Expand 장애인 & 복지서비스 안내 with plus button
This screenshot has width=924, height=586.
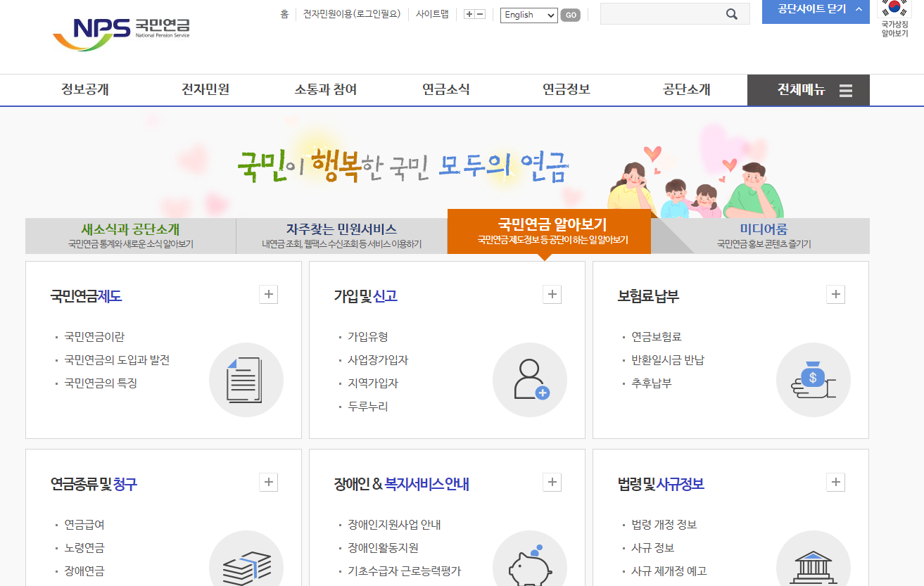[x=552, y=482]
